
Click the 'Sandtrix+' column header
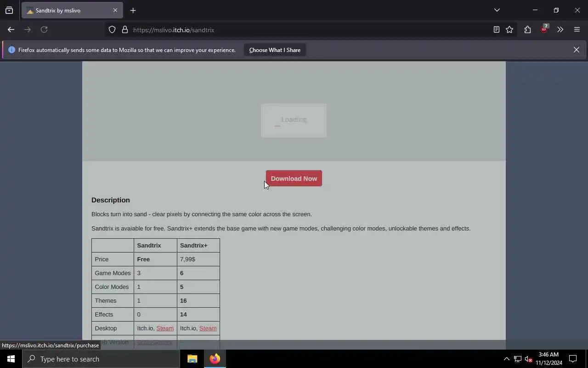(198, 245)
